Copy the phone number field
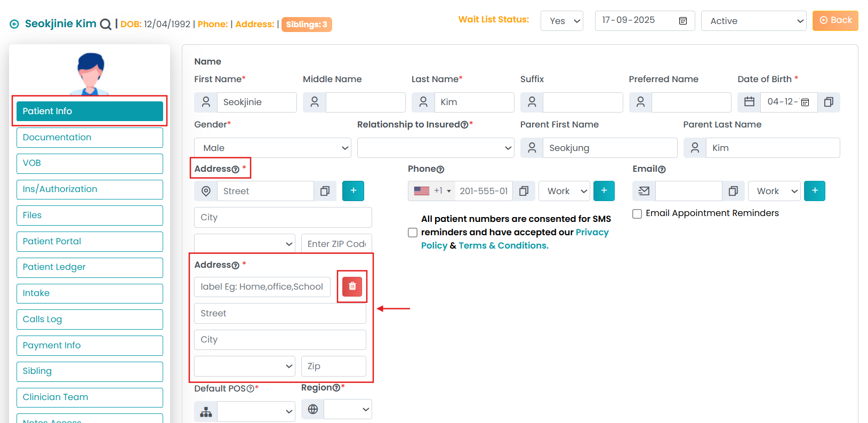Image resolution: width=868 pixels, height=423 pixels. [x=524, y=191]
